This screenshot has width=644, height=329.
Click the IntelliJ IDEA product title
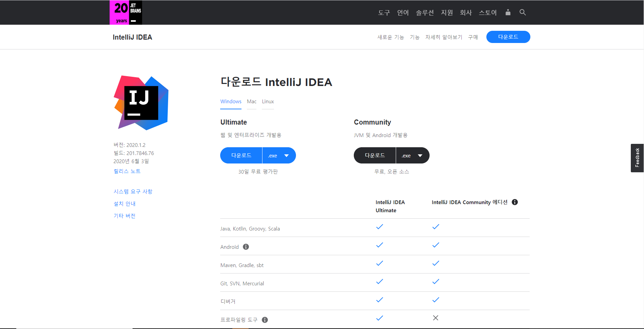(133, 37)
